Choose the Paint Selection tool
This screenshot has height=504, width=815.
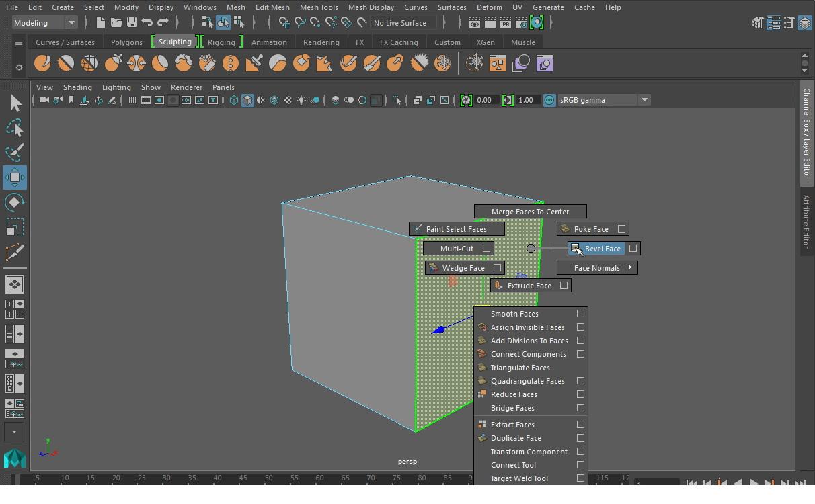tap(15, 153)
